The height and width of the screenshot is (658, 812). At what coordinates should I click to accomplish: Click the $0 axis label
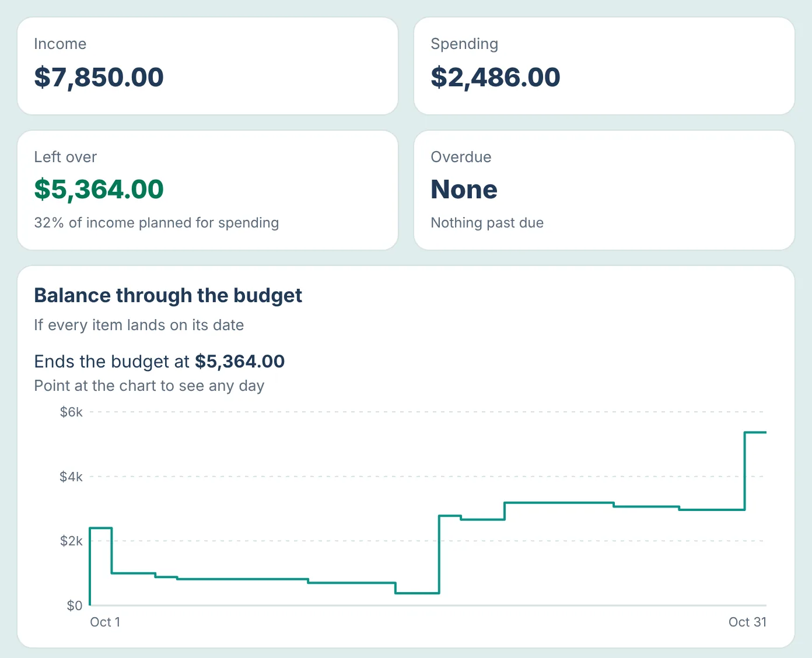(75, 605)
